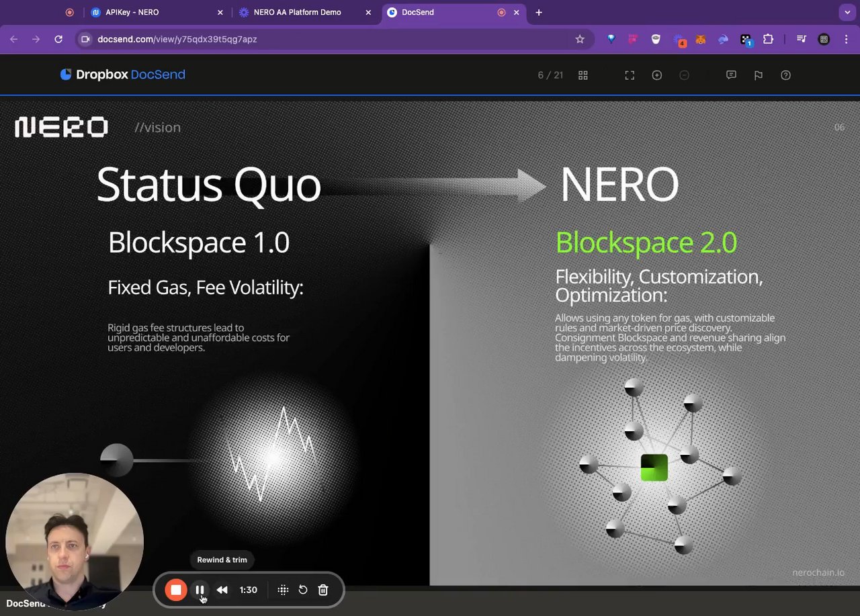Close the APIKey - NERO tab
The image size is (860, 616).
click(x=220, y=12)
